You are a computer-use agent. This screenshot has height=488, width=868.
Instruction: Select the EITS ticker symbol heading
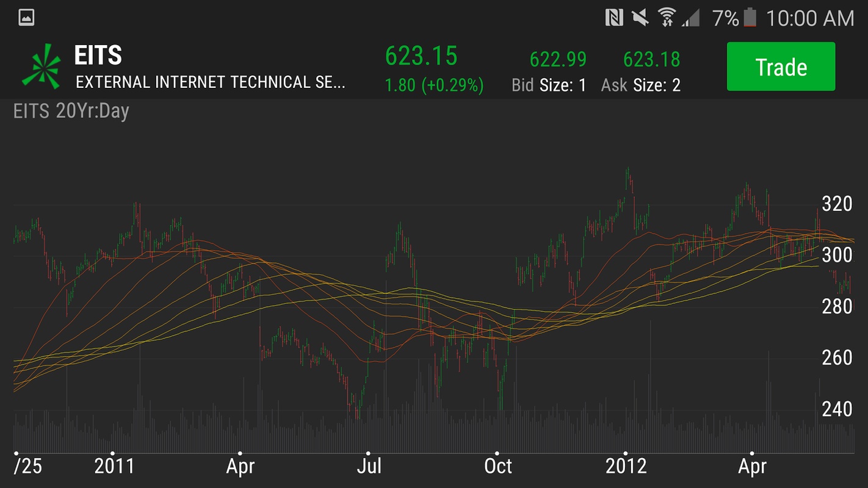[x=98, y=56]
